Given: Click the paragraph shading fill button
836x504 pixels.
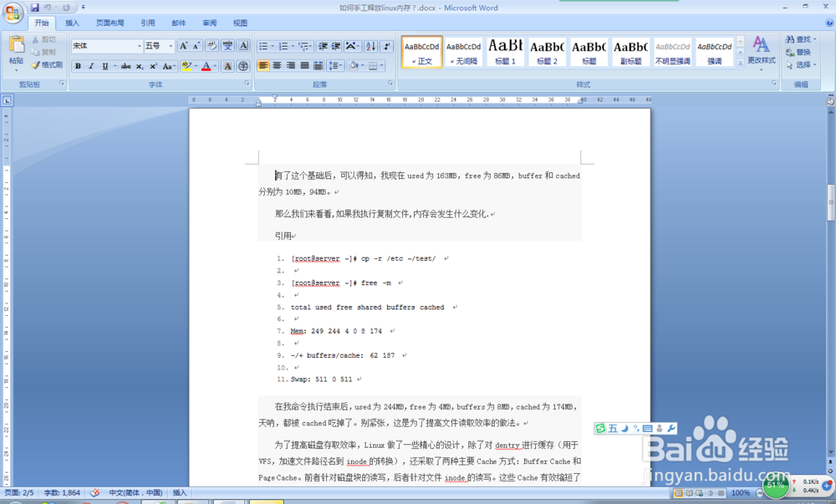Looking at the screenshot, I should 353,65.
